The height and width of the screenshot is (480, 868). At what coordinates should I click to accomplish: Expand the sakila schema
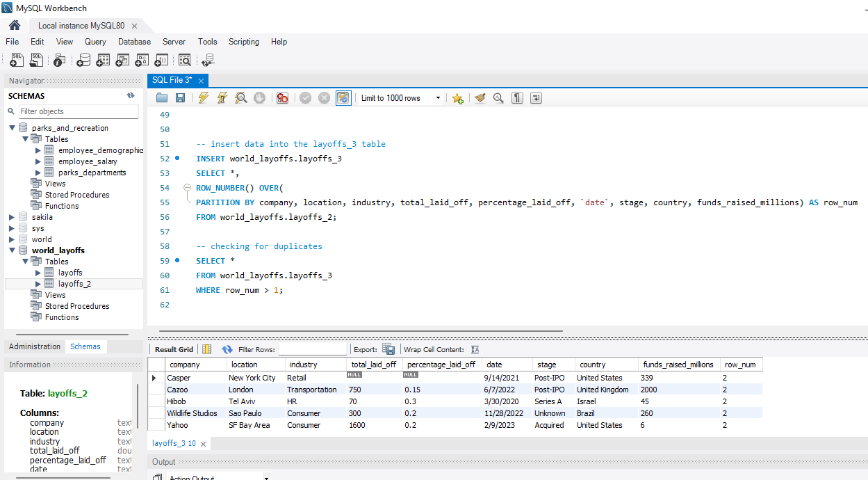12,217
